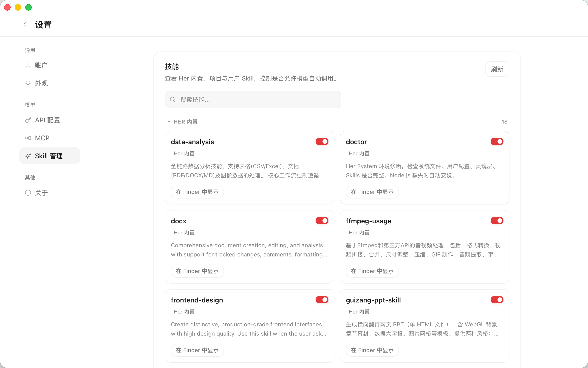Turn off the docx skill toggle
The image size is (588, 368).
pyautogui.click(x=322, y=221)
